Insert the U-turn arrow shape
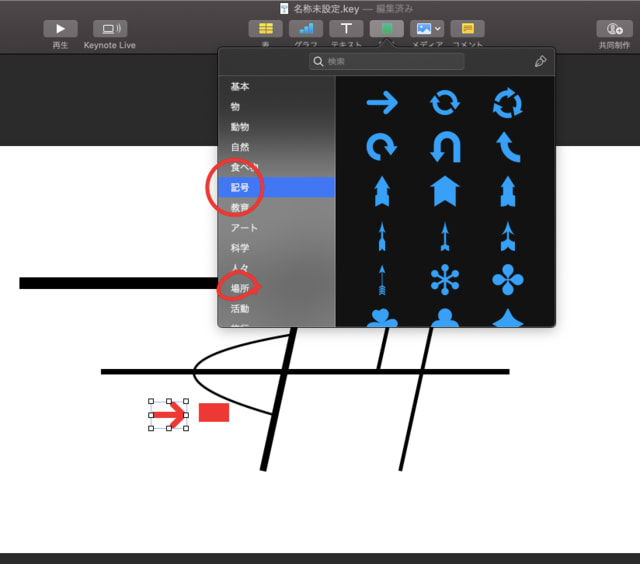Screen dimensions: 640x564 pyautogui.click(x=444, y=147)
